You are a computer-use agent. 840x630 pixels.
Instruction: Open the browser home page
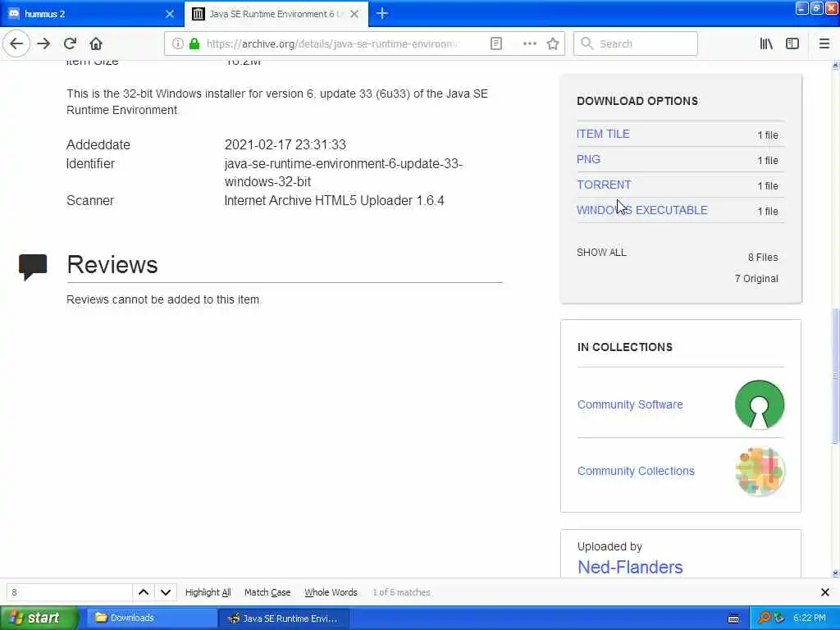(x=96, y=43)
